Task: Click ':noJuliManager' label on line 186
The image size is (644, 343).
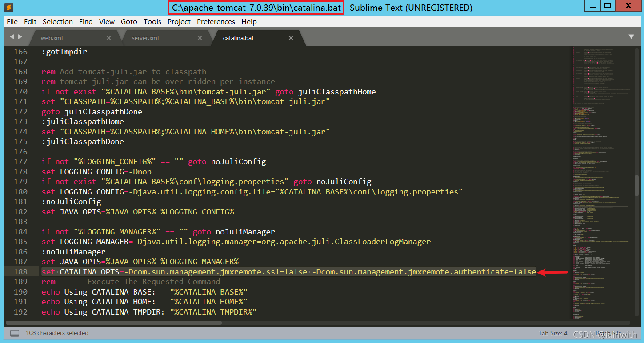Action: (x=73, y=252)
